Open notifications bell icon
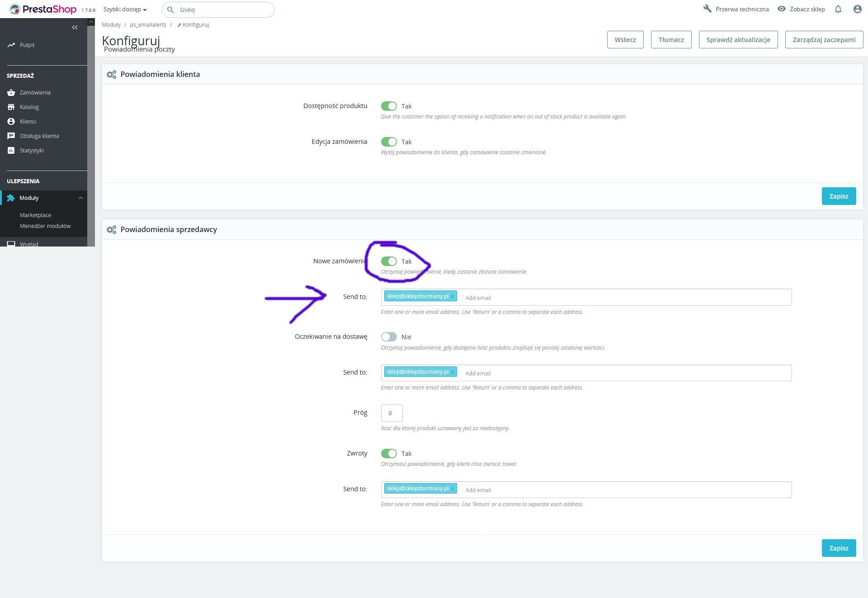 (838, 9)
